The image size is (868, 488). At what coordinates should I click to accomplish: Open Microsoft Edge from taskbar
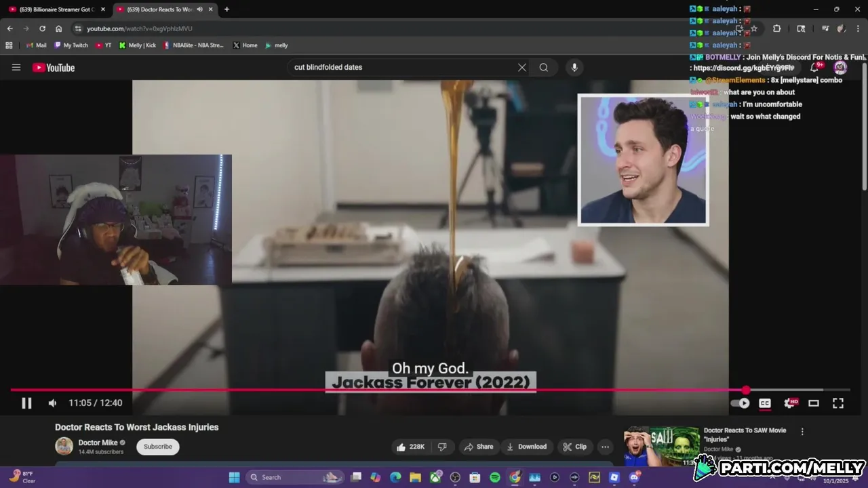[x=395, y=477]
